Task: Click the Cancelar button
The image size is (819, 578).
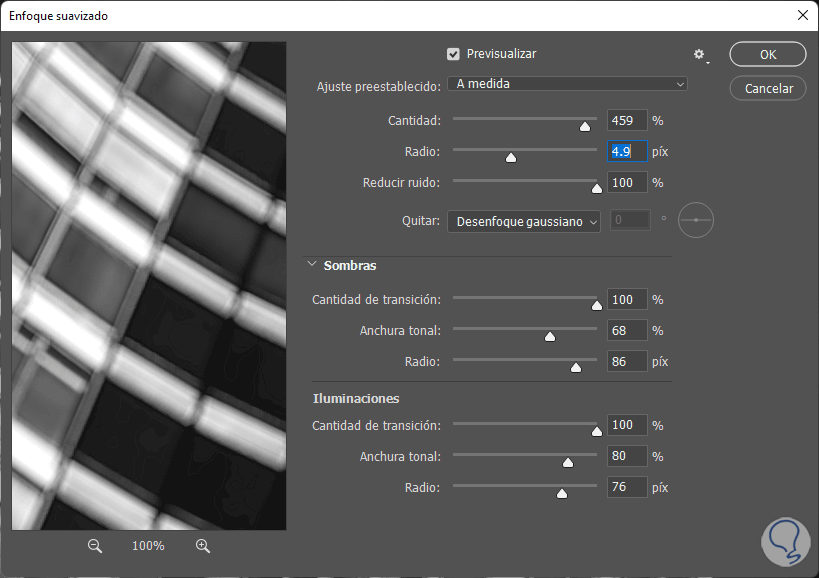Action: point(768,88)
